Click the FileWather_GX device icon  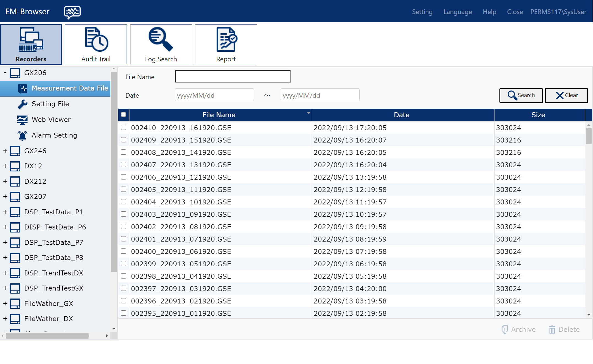coord(15,303)
